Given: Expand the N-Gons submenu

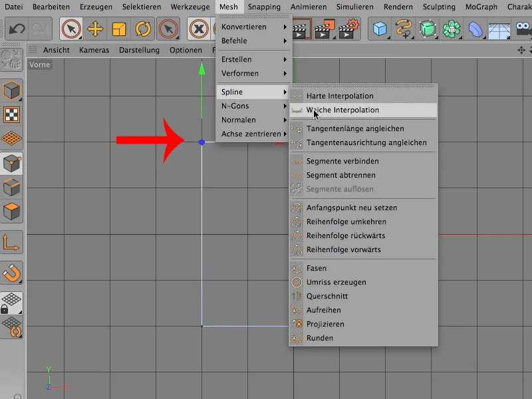Looking at the screenshot, I should coord(254,106).
